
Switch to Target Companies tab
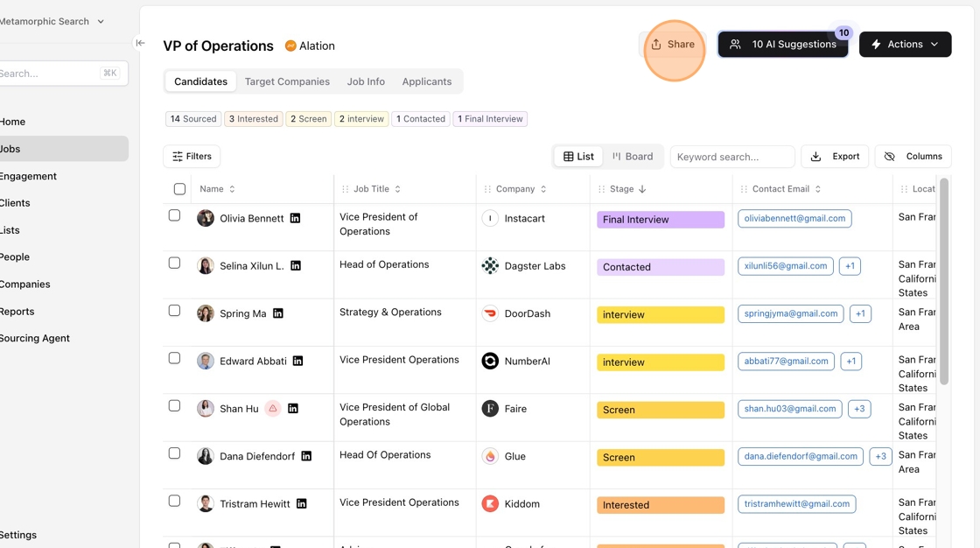point(287,81)
